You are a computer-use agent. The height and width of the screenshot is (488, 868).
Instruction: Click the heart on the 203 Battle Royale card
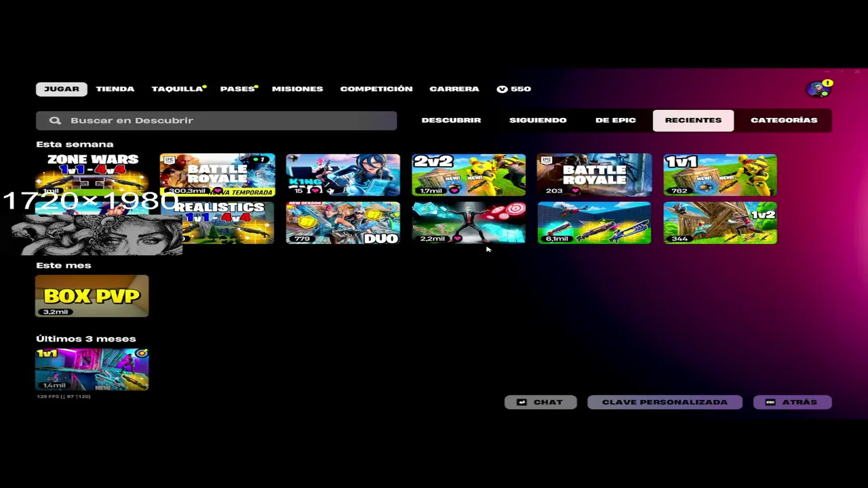pos(576,191)
